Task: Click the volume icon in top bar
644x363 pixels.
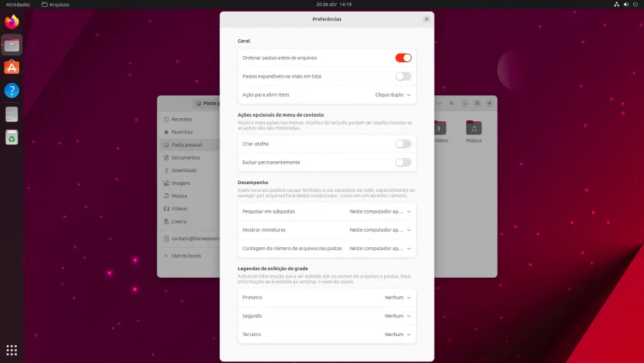Action: (626, 5)
